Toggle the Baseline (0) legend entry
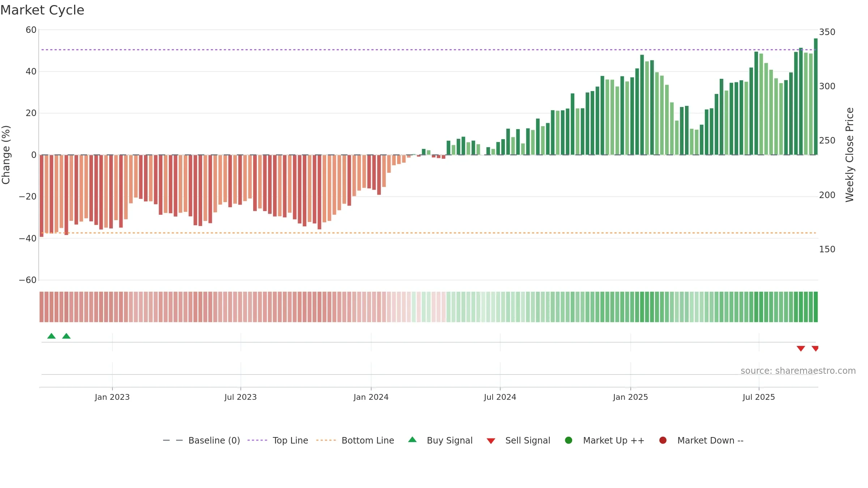 pos(201,440)
